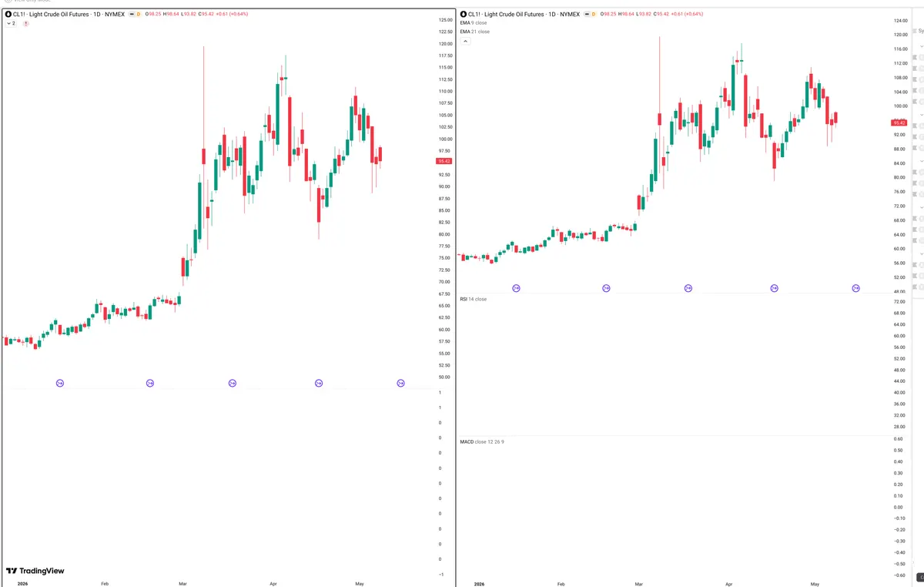Expand the 2 indicators legend in left chart
924x587 pixels.
(11, 24)
